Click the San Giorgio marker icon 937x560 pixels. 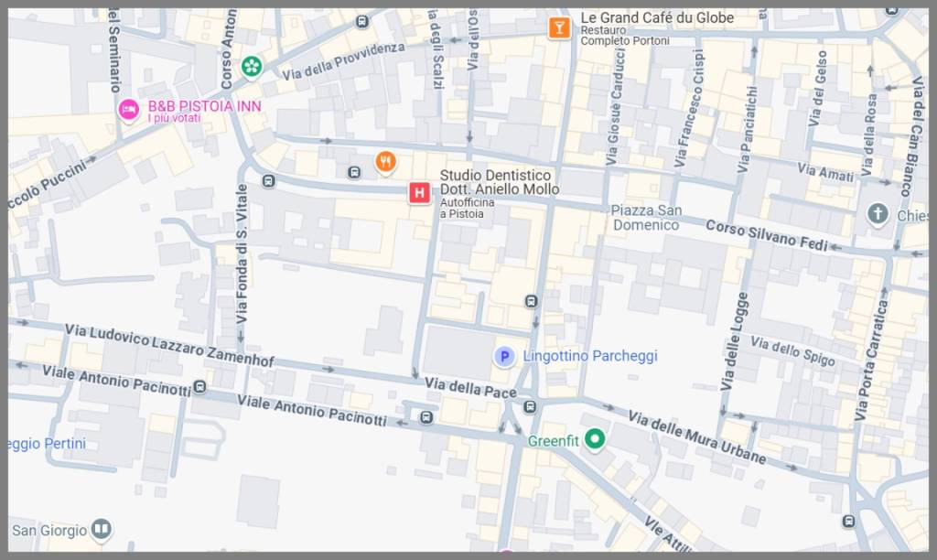click(102, 529)
